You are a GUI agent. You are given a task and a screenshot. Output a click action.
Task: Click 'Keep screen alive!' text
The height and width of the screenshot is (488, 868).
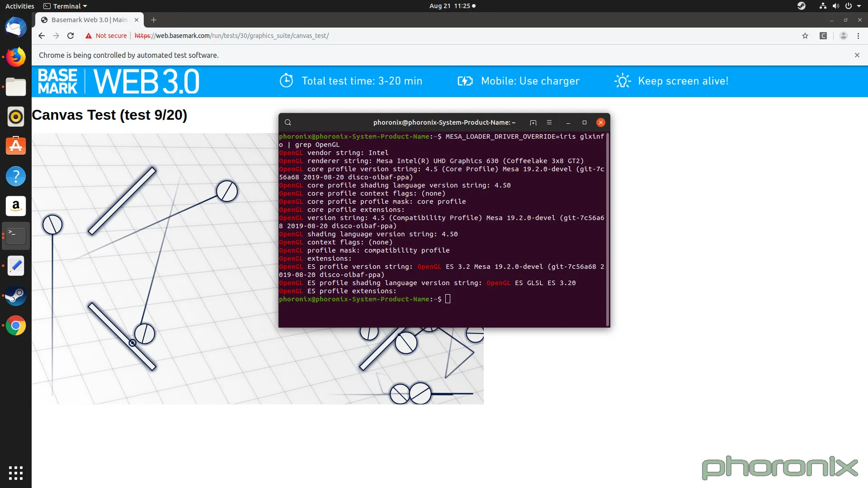pos(683,81)
